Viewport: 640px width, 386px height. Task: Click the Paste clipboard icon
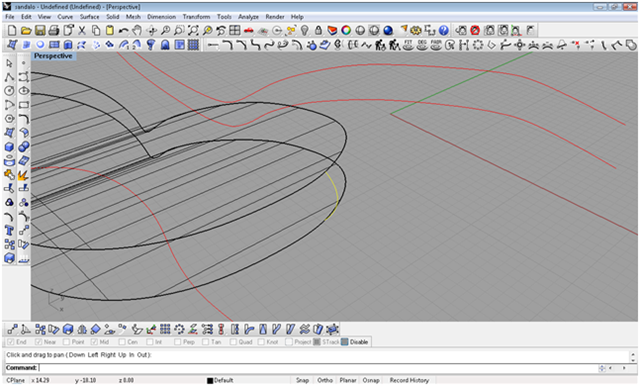click(x=110, y=30)
